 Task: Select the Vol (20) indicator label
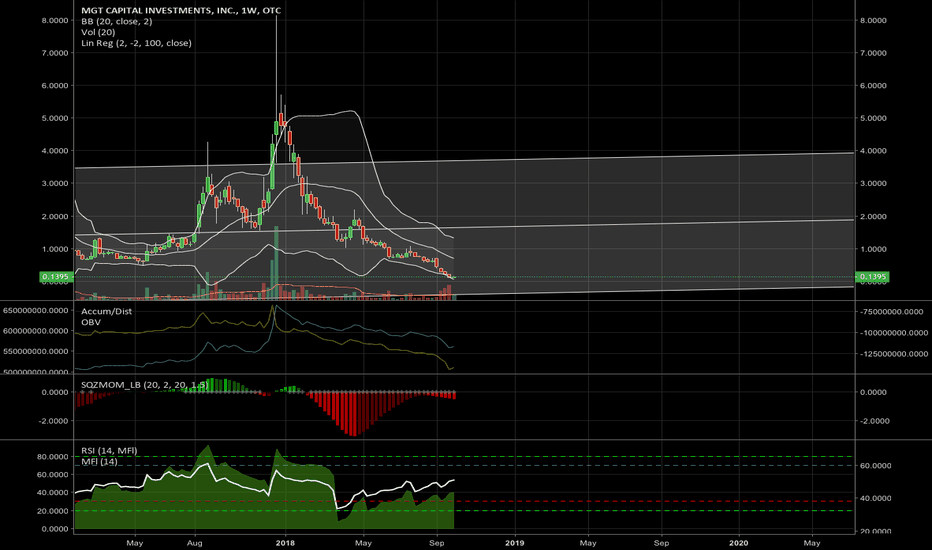pos(98,32)
